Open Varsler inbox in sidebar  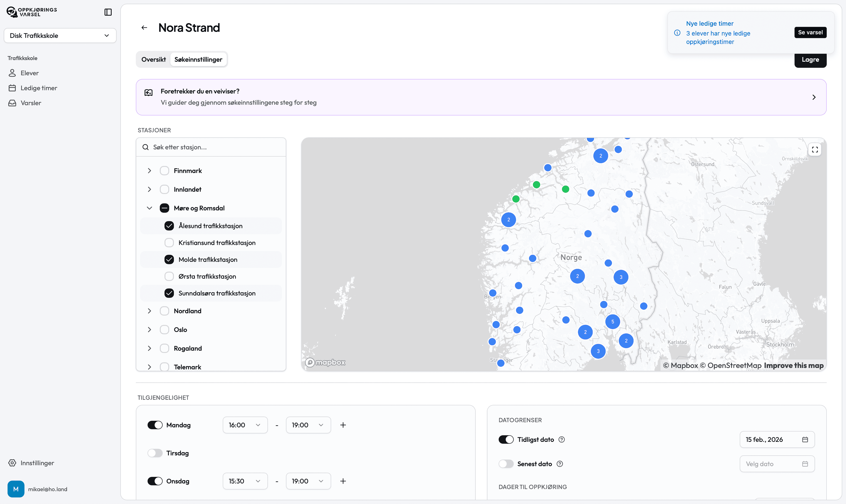(x=31, y=103)
